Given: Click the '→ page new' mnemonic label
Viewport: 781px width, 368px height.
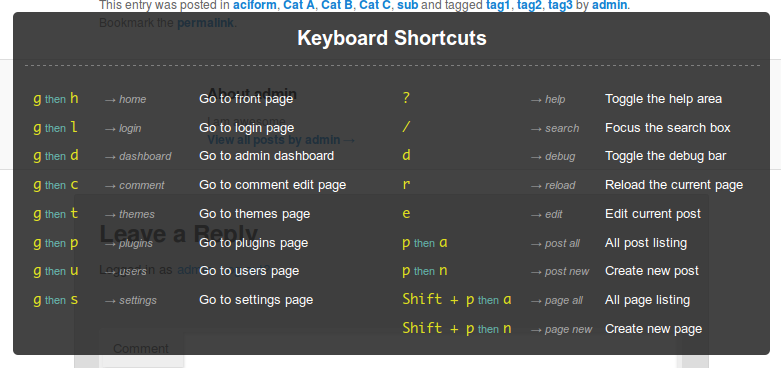Looking at the screenshot, I should pos(561,329).
